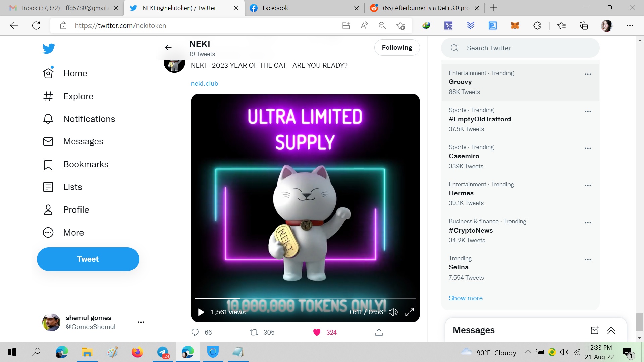Viewport: 644px width, 362px height.
Task: Open the browser profile avatar
Action: tap(606, 25)
